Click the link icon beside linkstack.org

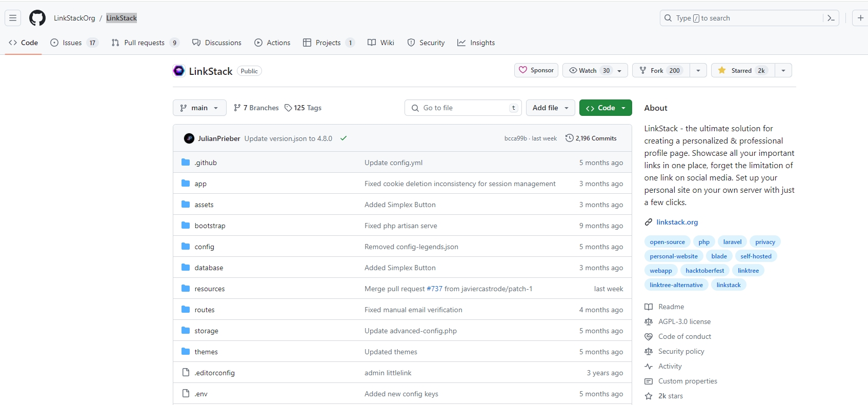tap(649, 222)
